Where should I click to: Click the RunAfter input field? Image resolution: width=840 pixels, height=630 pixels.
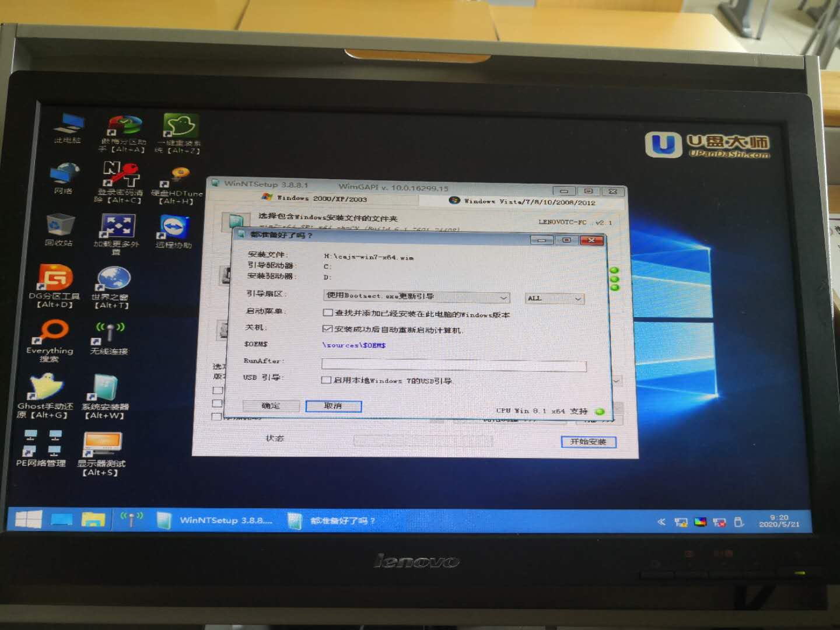point(454,365)
